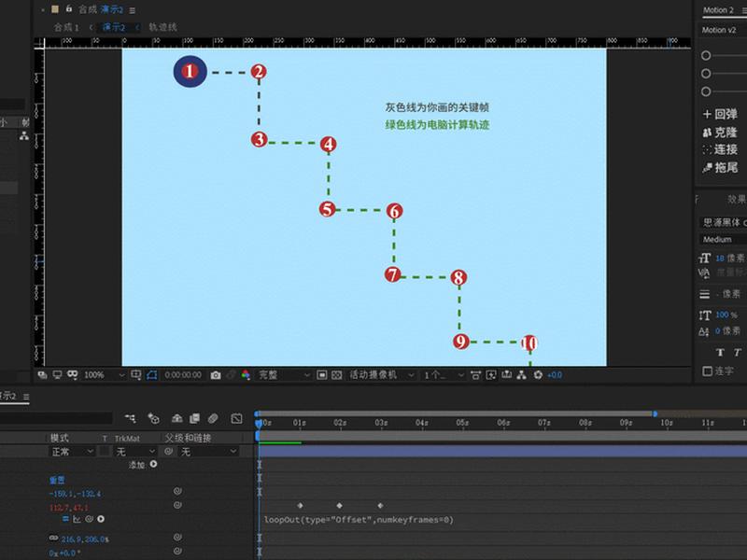
Task: Open the expression language menu arrow
Action: point(101,519)
